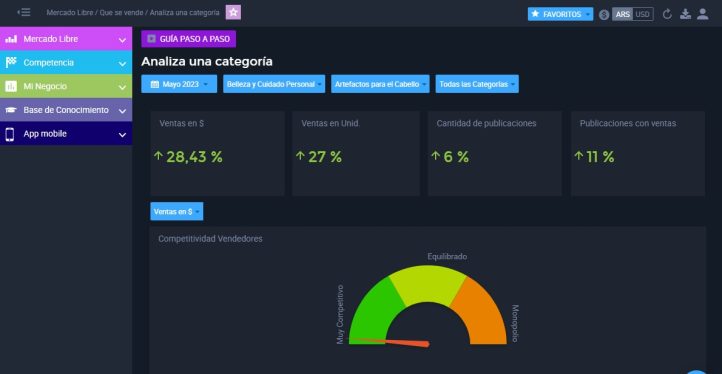Click the graduation cap icon

coord(11,110)
